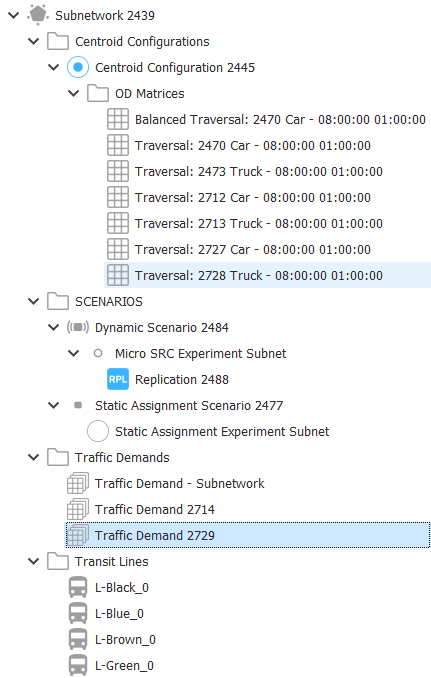This screenshot has width=431, height=678.
Task: Toggle the Micro SRC Experiment Subnet marker
Action: [x=98, y=353]
